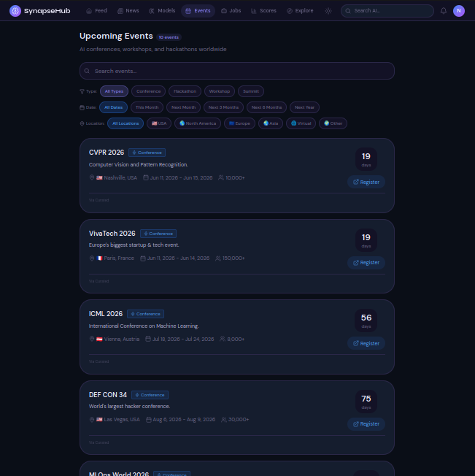Image resolution: width=475 pixels, height=476 pixels.
Task: Toggle the light/dark theme sun icon
Action: click(x=328, y=11)
